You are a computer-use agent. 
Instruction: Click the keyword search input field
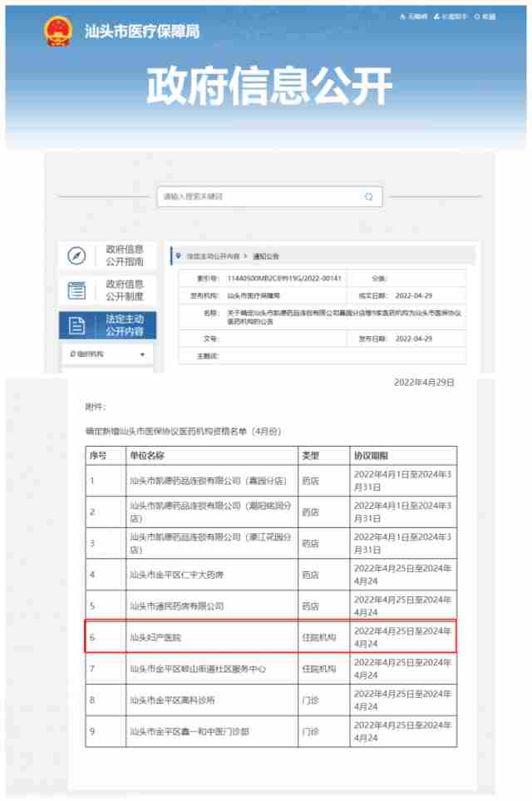(258, 197)
